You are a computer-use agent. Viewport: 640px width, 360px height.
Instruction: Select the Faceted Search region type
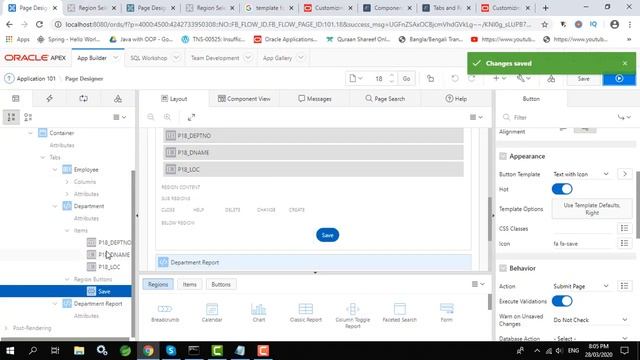click(x=400, y=313)
